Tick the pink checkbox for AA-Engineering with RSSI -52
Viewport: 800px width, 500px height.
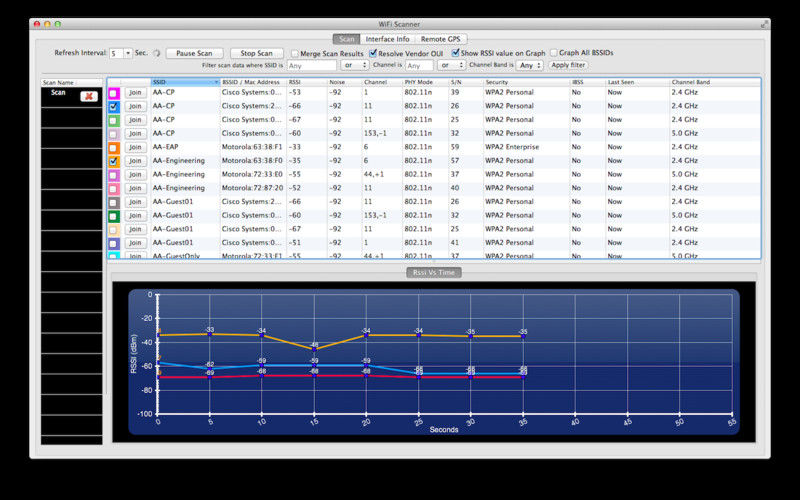pyautogui.click(x=113, y=189)
